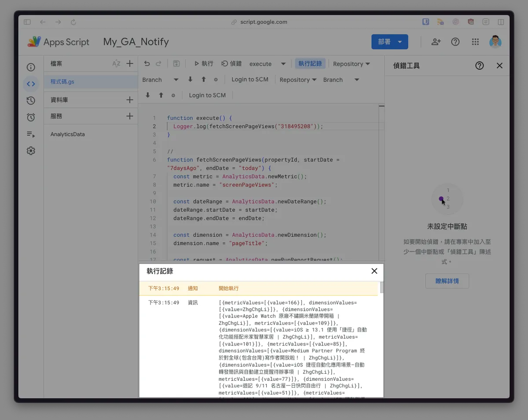Image resolution: width=528 pixels, height=420 pixels.
Task: Open Project Settings gear icon
Action: [31, 151]
